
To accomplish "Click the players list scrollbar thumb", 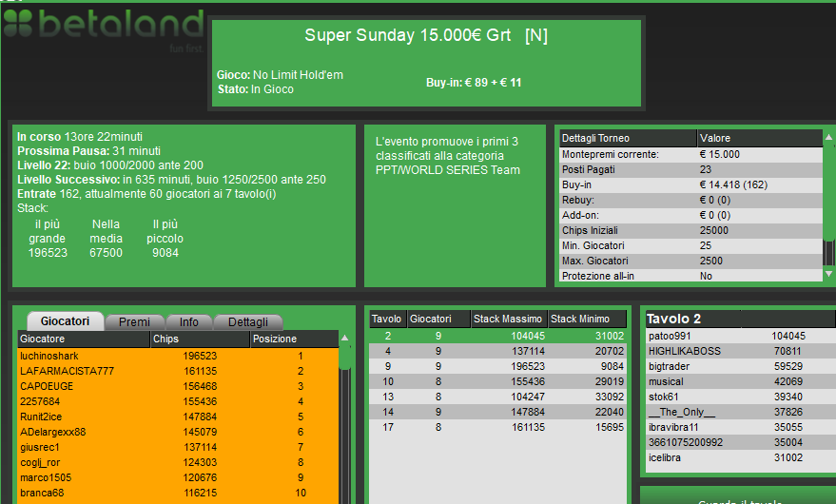I will click(345, 358).
